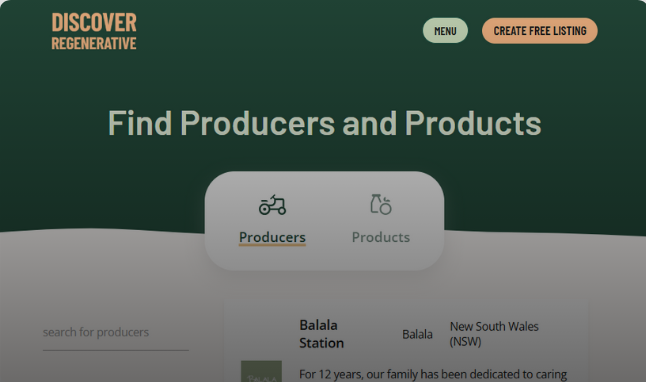Image resolution: width=646 pixels, height=382 pixels.
Task: Click the Find Producers and Products heading
Action: click(x=325, y=123)
